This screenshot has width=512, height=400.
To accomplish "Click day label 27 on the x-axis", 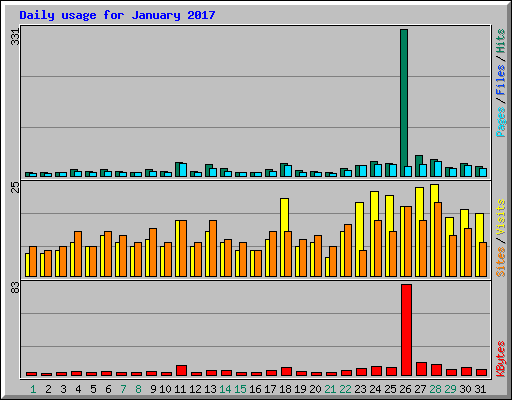I will (420, 389).
